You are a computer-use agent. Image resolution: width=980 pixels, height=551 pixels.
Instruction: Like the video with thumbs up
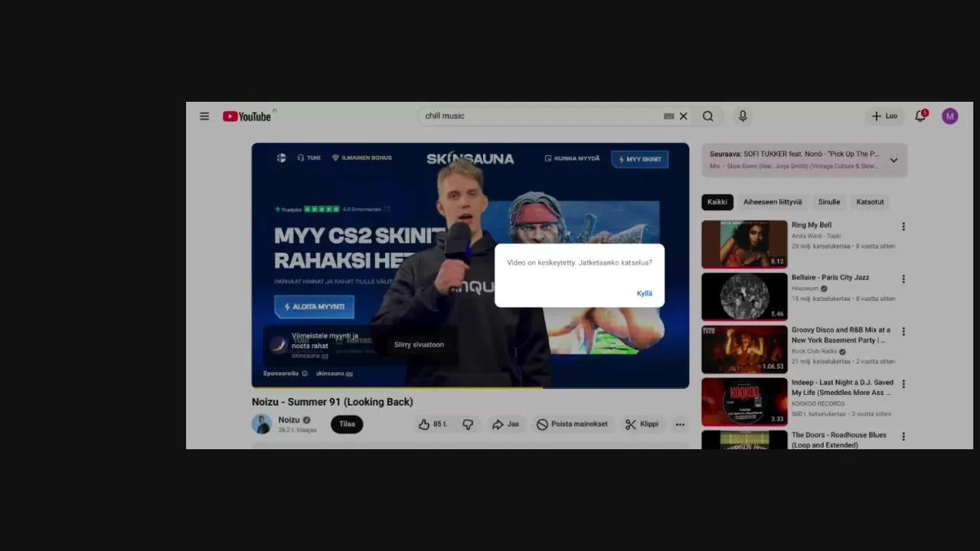coord(433,424)
